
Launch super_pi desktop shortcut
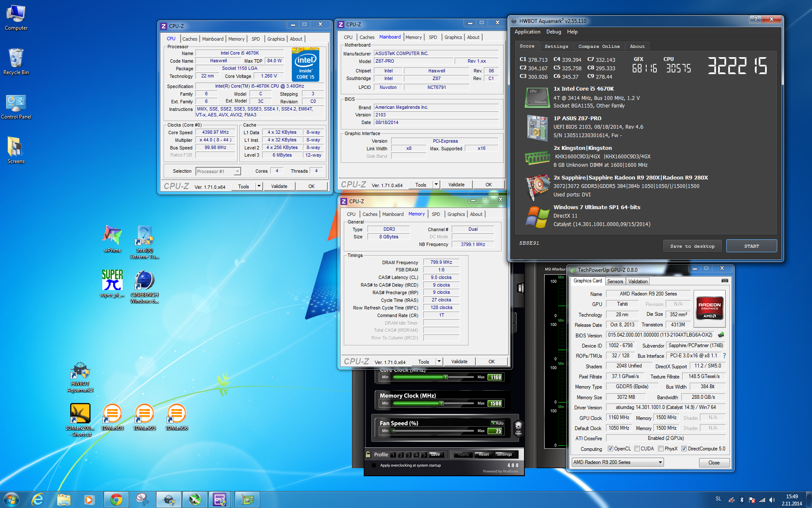click(112, 283)
